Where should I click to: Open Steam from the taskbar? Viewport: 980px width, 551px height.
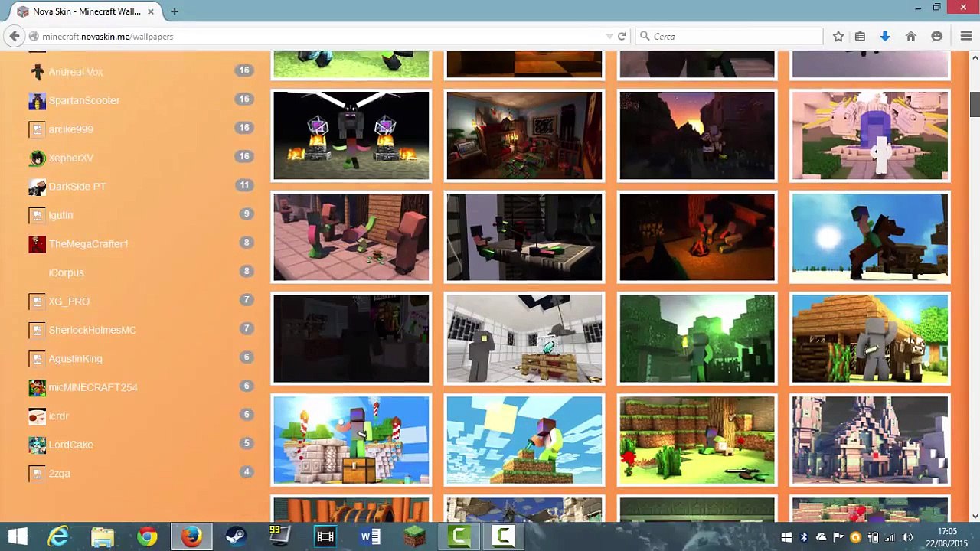(x=236, y=536)
